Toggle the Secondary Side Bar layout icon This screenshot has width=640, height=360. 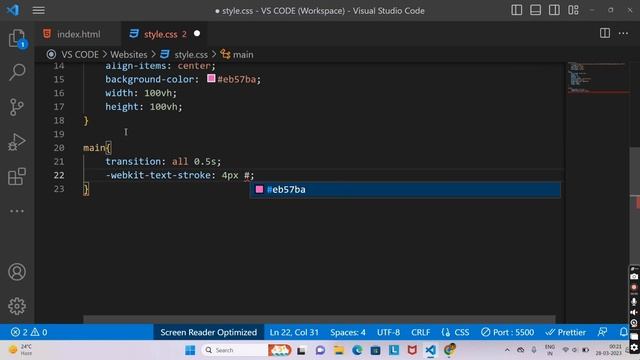(554, 10)
